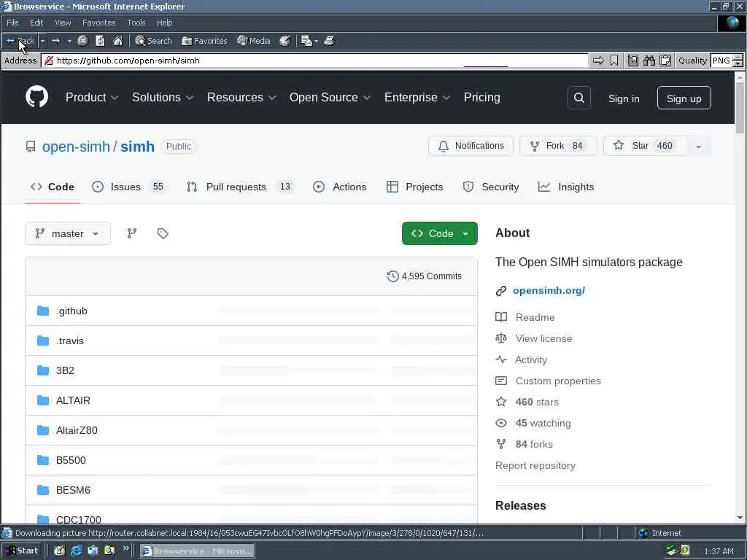Open the Tools menu
The image size is (747, 560).
coord(136,23)
